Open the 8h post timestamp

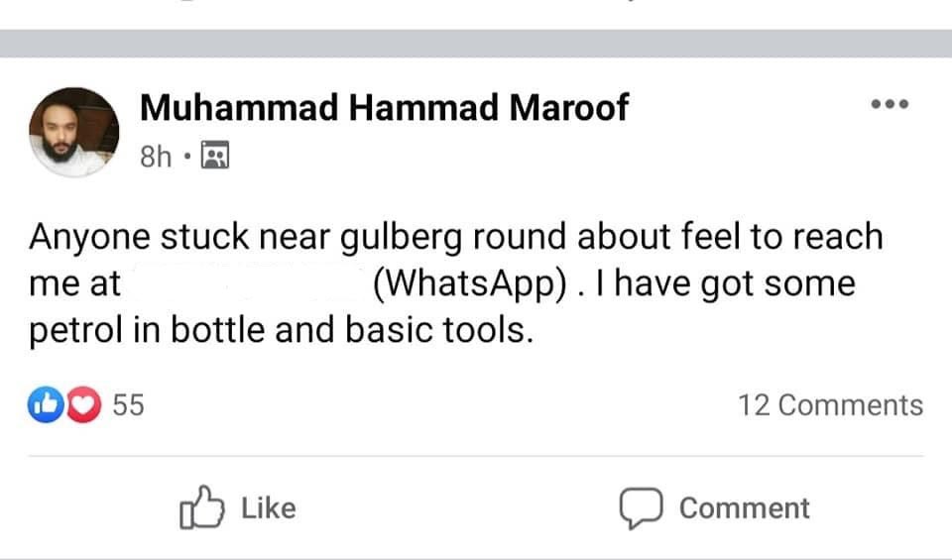[156, 157]
